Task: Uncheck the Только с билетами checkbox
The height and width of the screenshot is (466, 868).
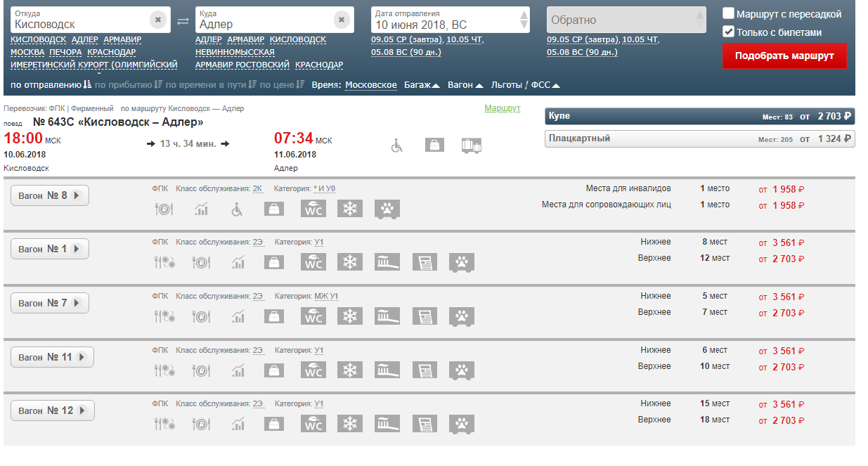Action: (729, 32)
